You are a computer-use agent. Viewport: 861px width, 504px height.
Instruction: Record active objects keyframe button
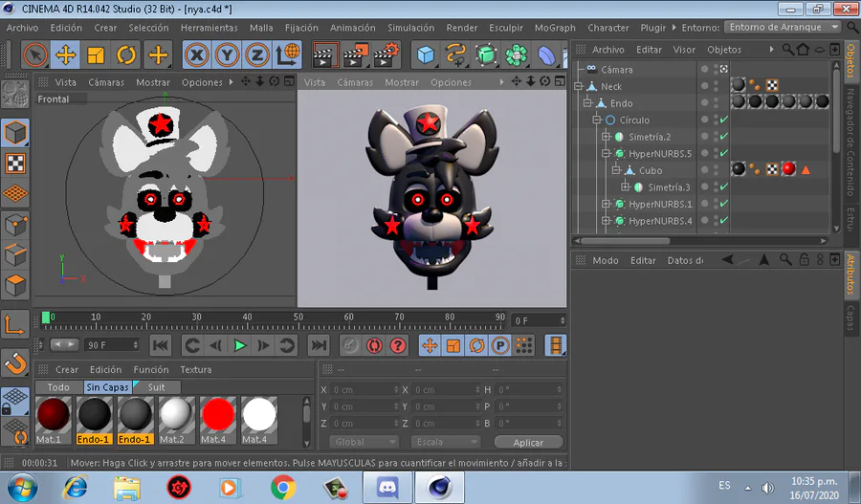click(x=350, y=345)
